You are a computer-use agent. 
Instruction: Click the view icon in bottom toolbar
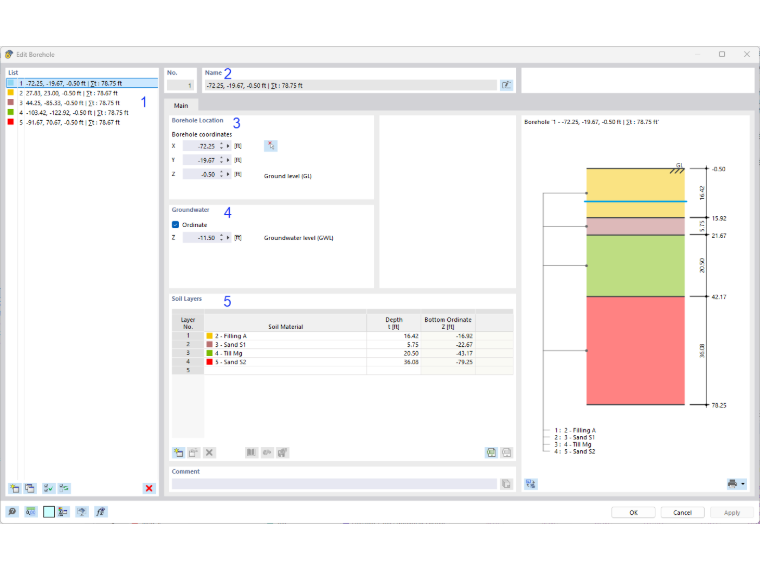coord(82,512)
